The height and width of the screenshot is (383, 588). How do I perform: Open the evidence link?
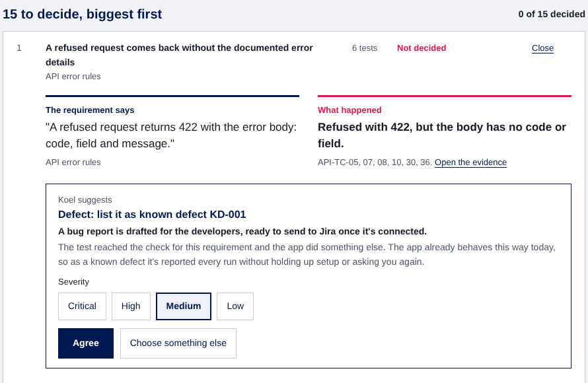point(470,162)
